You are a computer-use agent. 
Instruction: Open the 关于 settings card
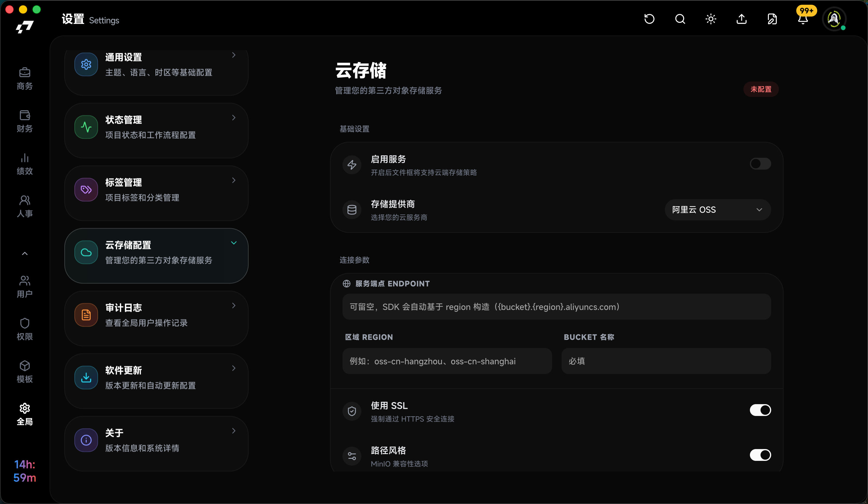pos(156,444)
